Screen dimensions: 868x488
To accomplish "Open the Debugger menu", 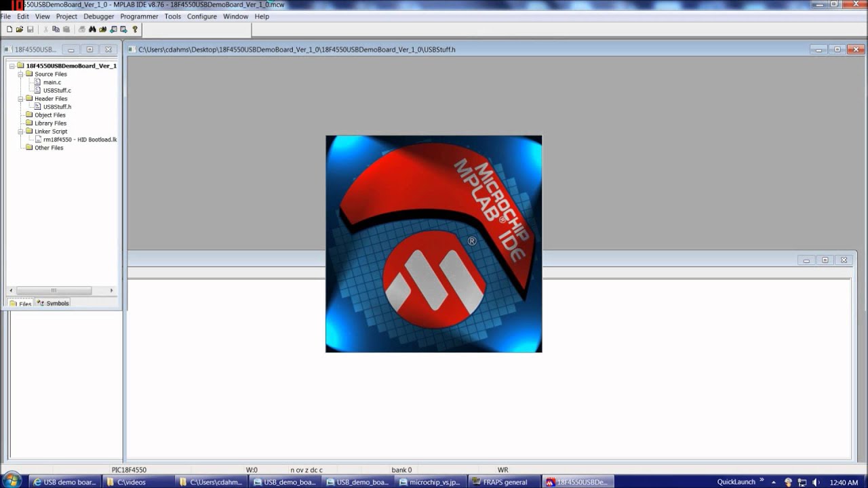I will [x=99, y=16].
